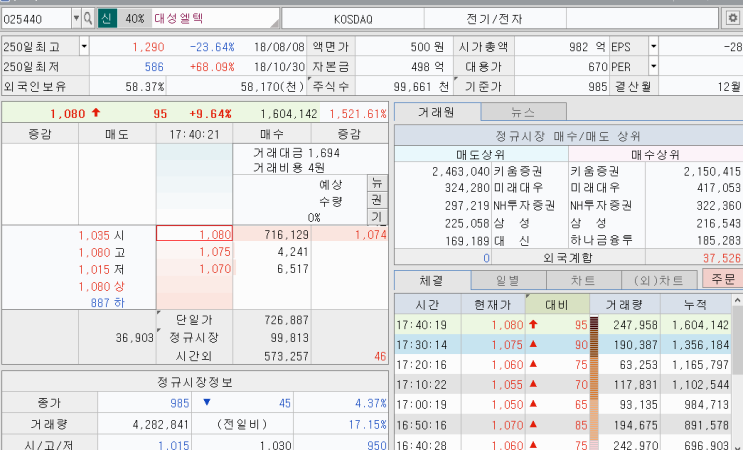Select the 체결 tab
This screenshot has width=743, height=450.
(432, 280)
